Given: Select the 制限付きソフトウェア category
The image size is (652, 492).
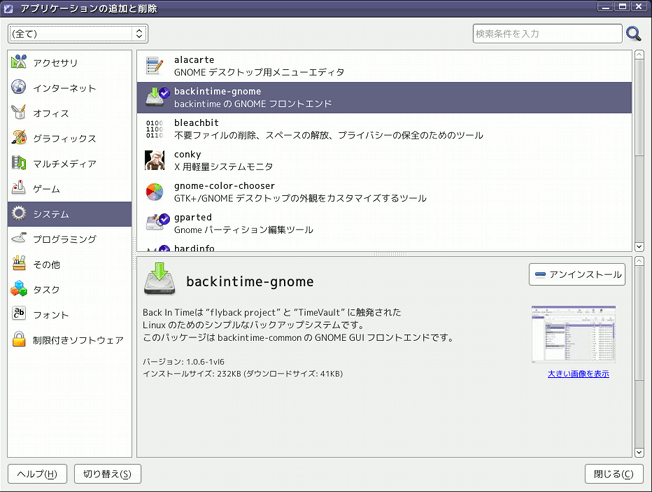Looking at the screenshot, I should pyautogui.click(x=69, y=340).
